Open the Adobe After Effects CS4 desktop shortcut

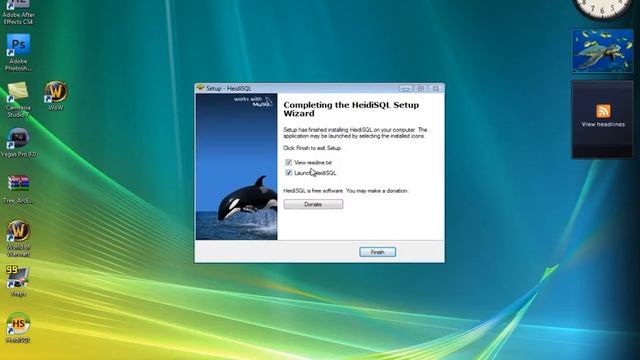pyautogui.click(x=18, y=13)
